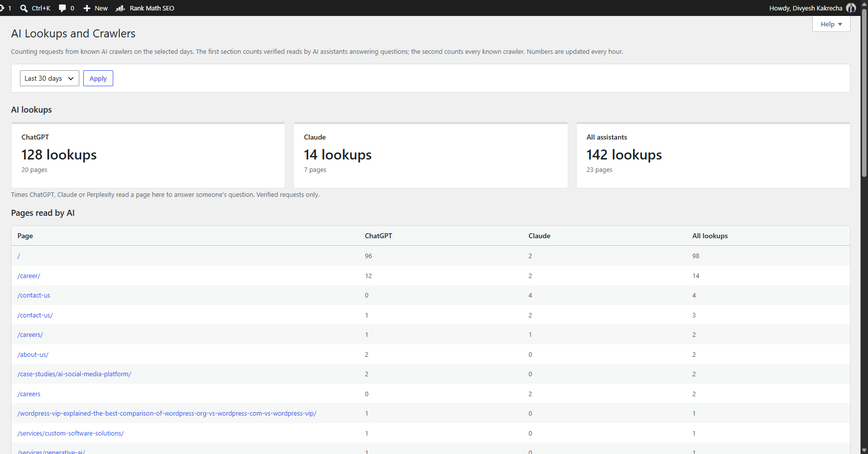Screen dimensions: 868x454
Task: Click the 14 total in the /career/ row
Action: tap(696, 276)
